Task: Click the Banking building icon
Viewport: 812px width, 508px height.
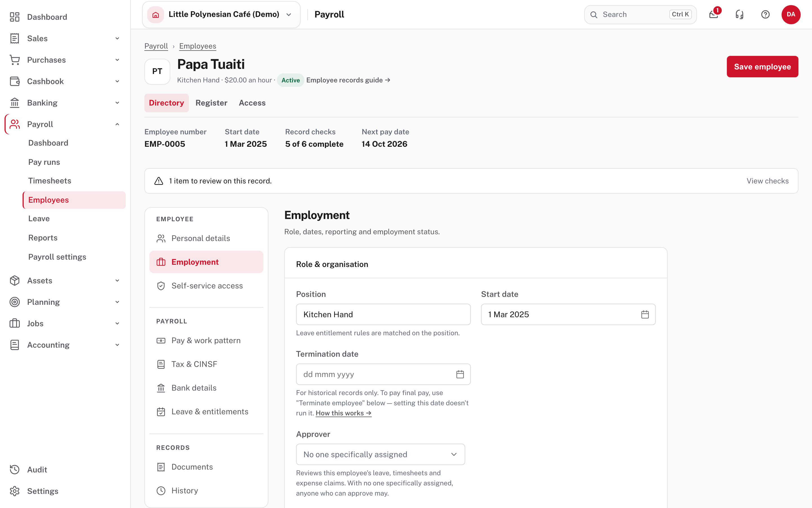Action: (14, 103)
